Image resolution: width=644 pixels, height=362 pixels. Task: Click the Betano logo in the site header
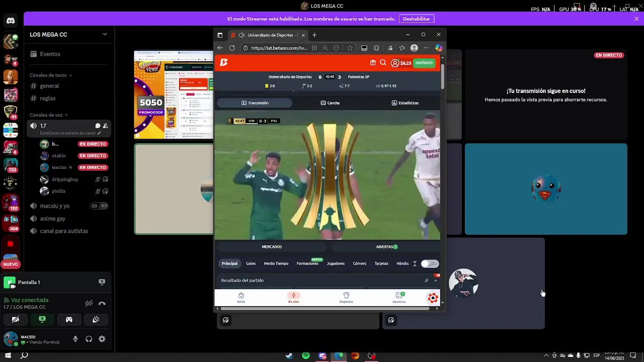(x=224, y=62)
